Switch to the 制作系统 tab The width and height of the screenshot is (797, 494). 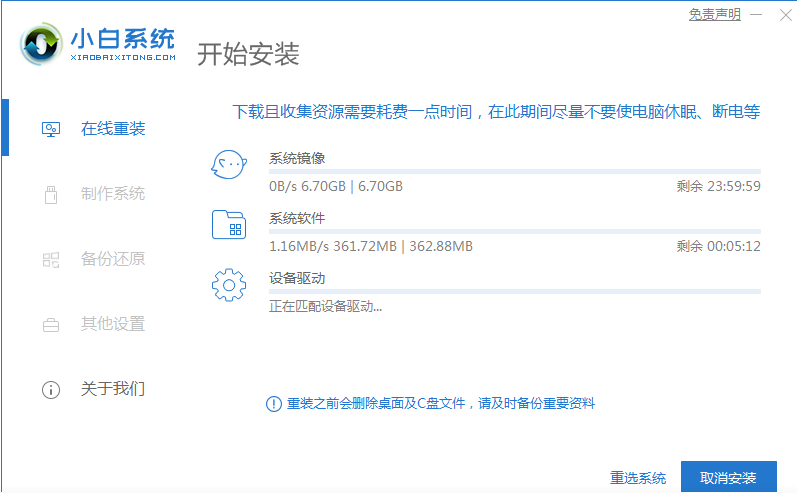click(x=112, y=194)
